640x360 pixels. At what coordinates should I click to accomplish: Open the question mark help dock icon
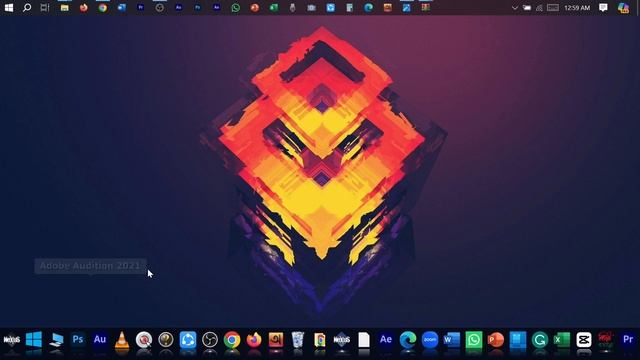[166, 340]
